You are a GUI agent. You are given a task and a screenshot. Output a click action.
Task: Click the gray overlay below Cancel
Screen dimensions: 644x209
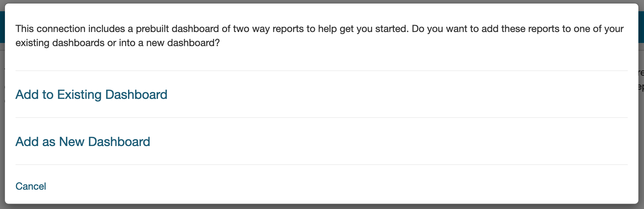[322, 207]
